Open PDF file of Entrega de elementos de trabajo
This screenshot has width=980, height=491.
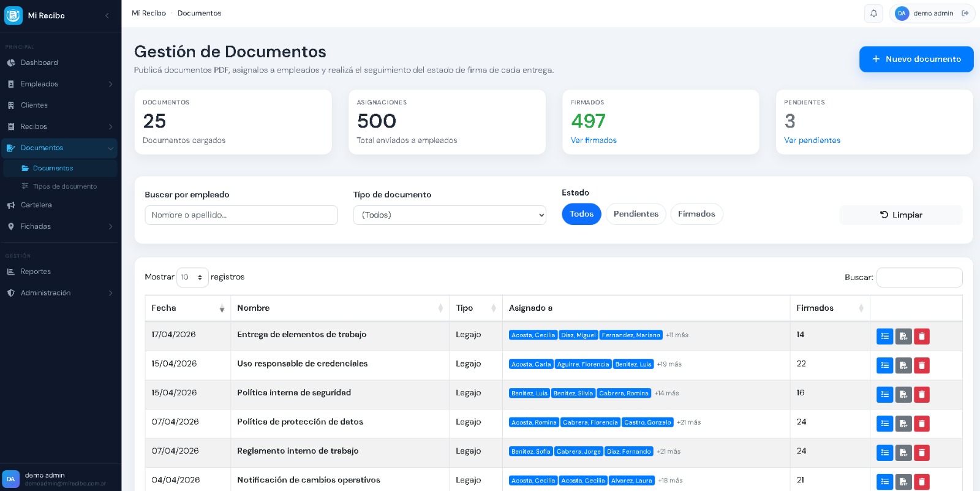pyautogui.click(x=903, y=337)
